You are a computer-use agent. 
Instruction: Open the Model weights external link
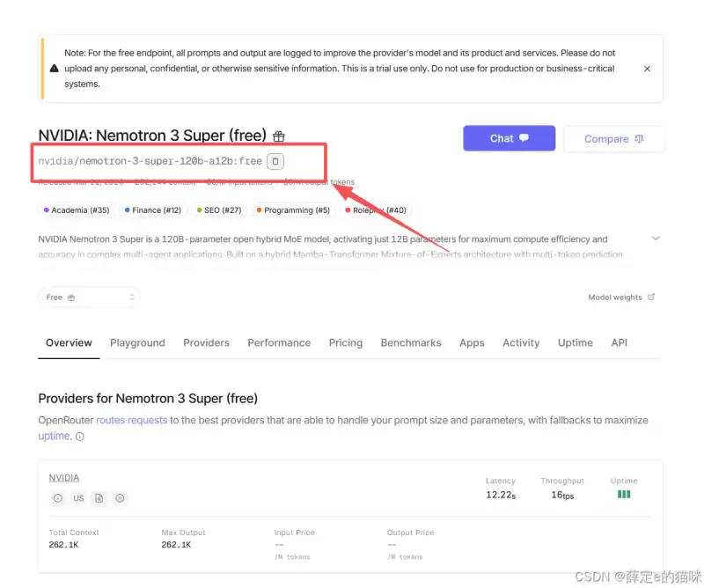621,298
